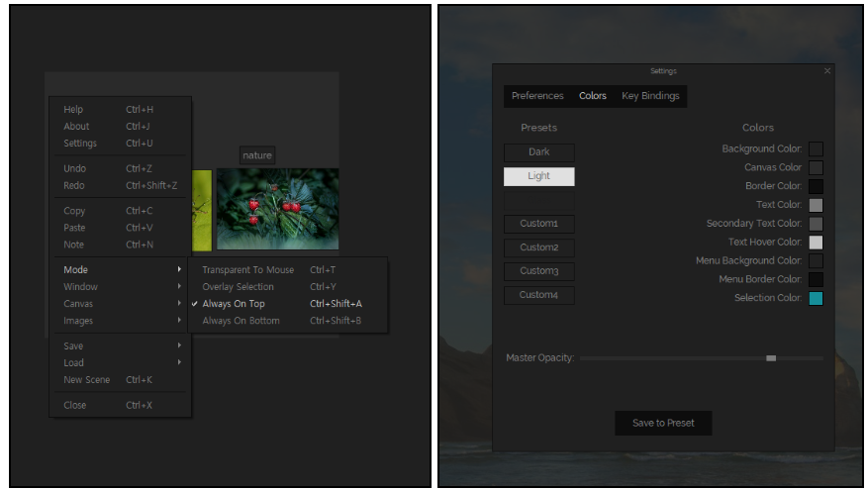Toggle Transparent To Mouse mode
The height and width of the screenshot is (491, 868).
(x=287, y=269)
